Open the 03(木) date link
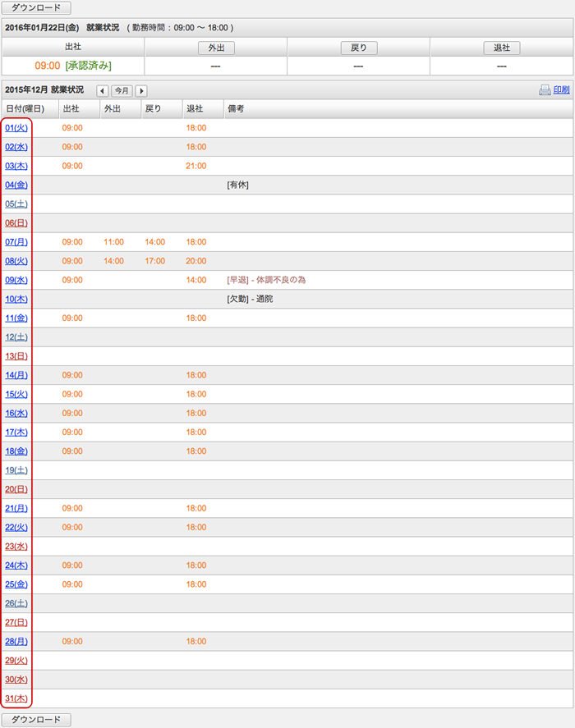Viewport: 575px width, 728px height. pos(16,166)
